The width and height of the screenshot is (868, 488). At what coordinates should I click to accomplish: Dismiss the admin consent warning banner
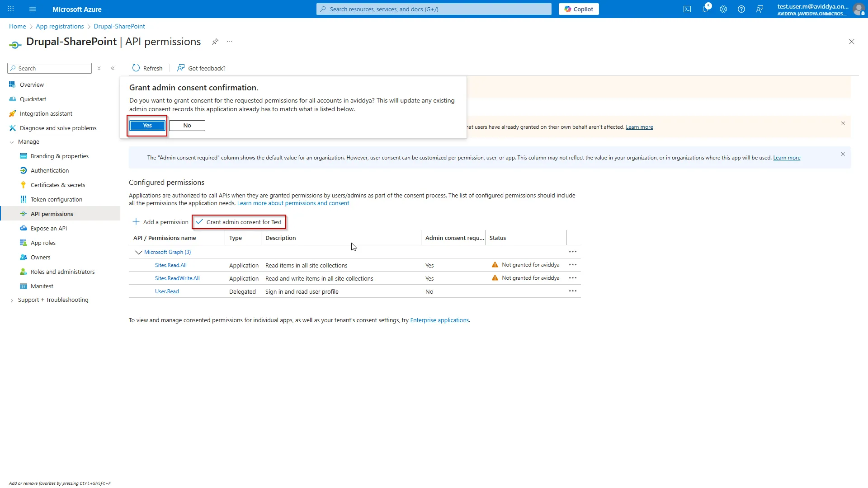[x=843, y=123]
